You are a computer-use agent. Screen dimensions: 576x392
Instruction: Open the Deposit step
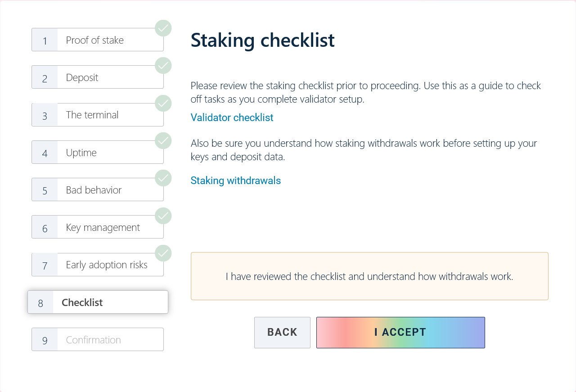tap(97, 77)
